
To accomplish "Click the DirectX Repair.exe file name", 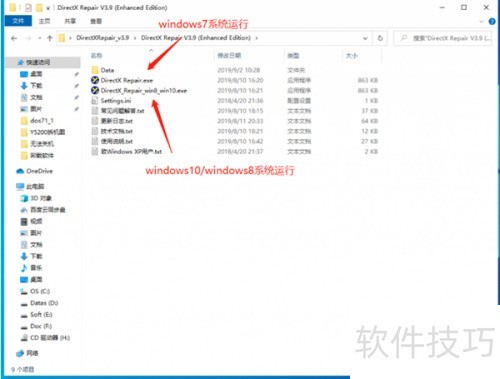I will click(x=127, y=80).
